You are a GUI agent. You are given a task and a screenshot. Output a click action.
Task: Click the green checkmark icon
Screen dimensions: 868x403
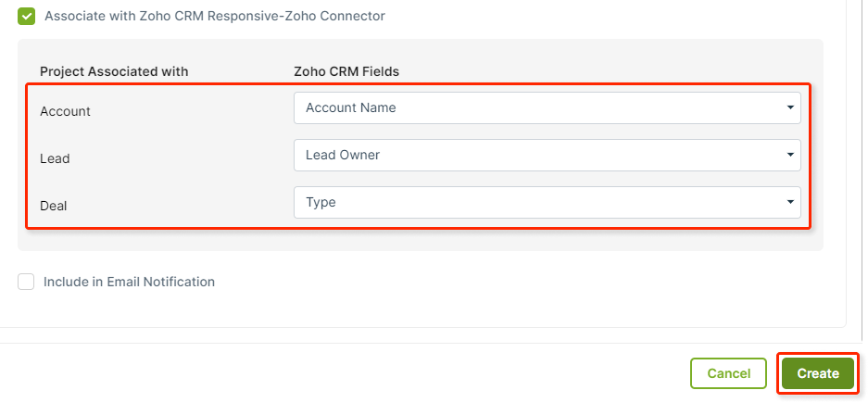tap(26, 16)
